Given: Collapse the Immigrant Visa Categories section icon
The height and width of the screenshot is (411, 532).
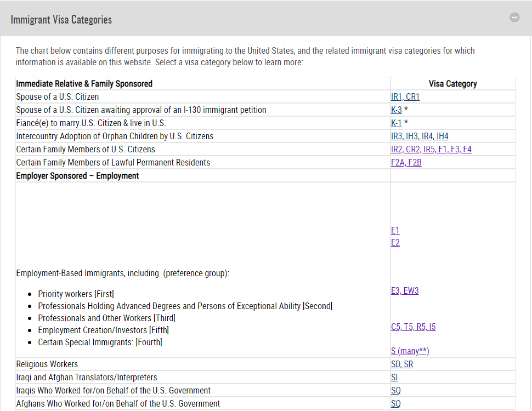Looking at the screenshot, I should pyautogui.click(x=514, y=18).
